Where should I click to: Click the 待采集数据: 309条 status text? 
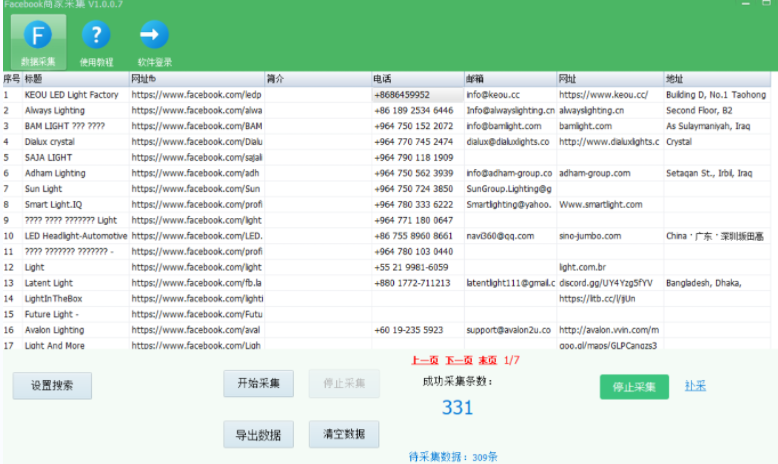pyautogui.click(x=453, y=457)
